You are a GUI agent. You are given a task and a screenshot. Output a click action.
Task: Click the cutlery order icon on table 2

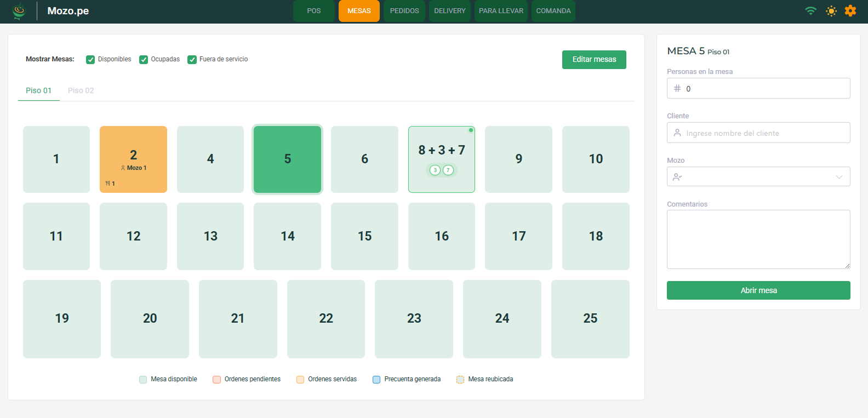[108, 184]
